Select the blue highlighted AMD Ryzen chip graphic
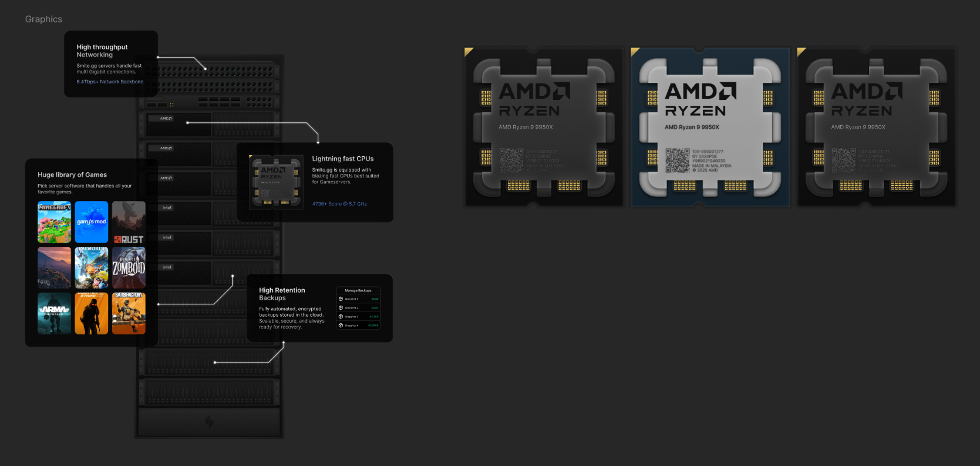980x466 pixels. tap(710, 128)
